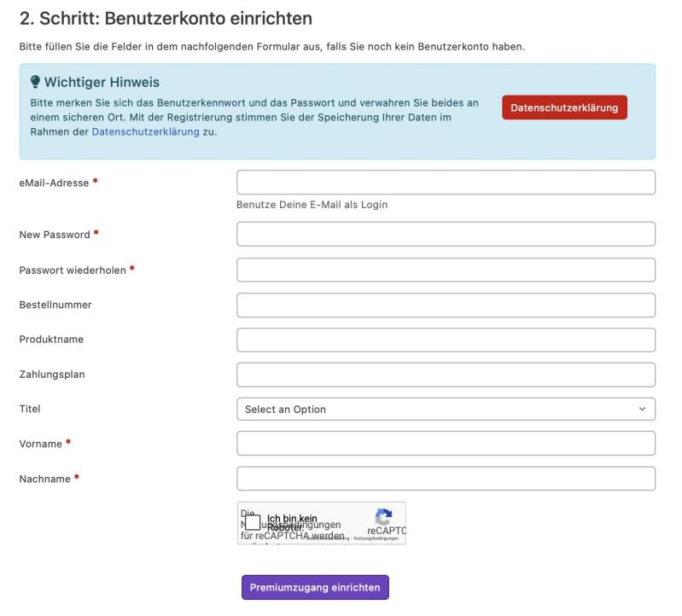Click into the Vorname field
682x616 pixels.
point(446,444)
